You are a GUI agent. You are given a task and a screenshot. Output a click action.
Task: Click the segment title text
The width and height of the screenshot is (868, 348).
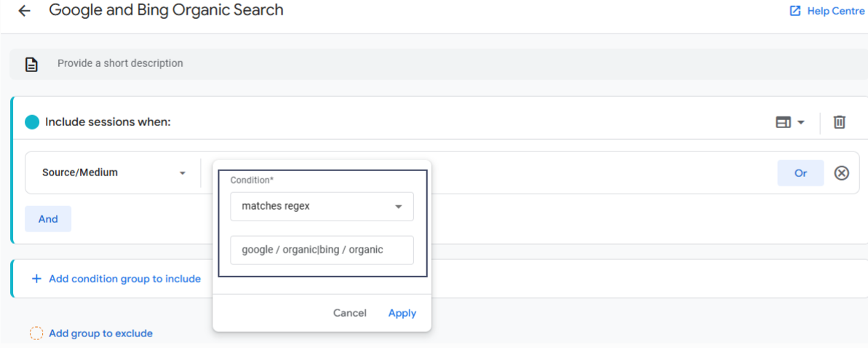click(x=166, y=10)
